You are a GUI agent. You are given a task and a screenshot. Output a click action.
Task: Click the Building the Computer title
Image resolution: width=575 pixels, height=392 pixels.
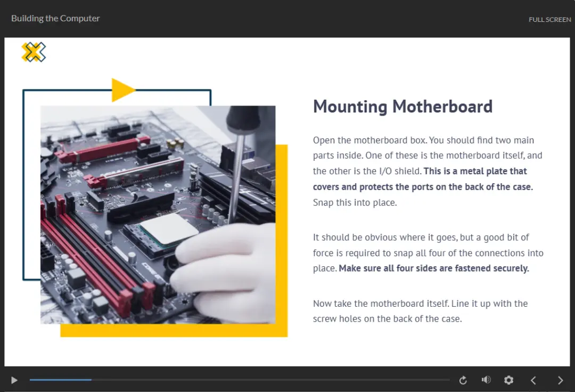tap(55, 18)
